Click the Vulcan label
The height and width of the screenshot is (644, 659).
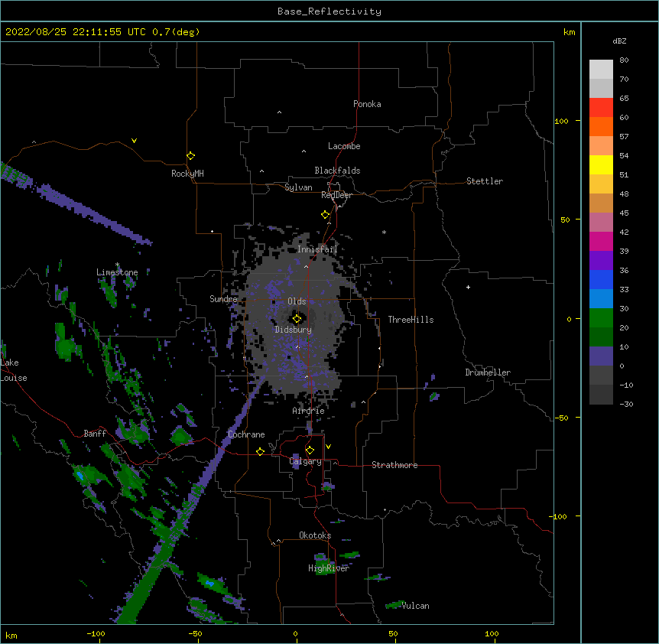click(x=416, y=606)
